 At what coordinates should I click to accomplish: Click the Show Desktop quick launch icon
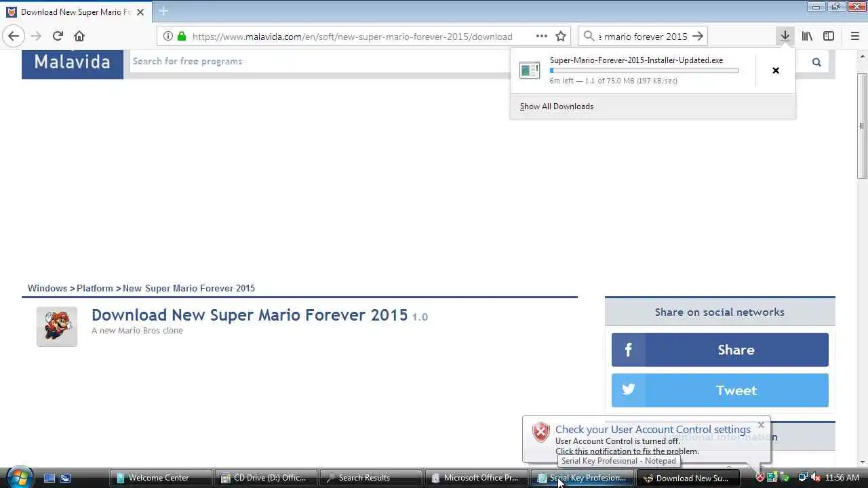50,478
